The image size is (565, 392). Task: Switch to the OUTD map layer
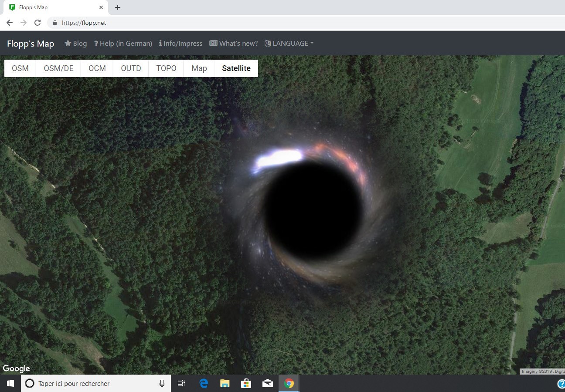click(131, 68)
